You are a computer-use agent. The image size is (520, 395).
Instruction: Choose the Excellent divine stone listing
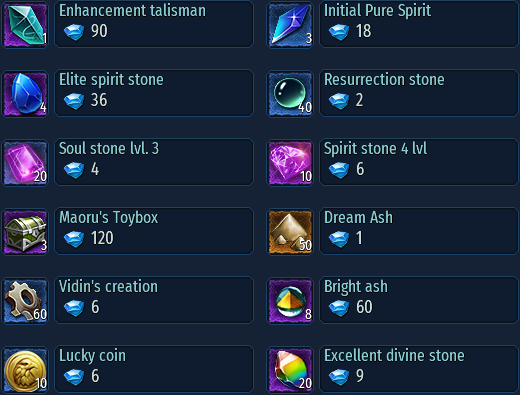[x=419, y=369]
